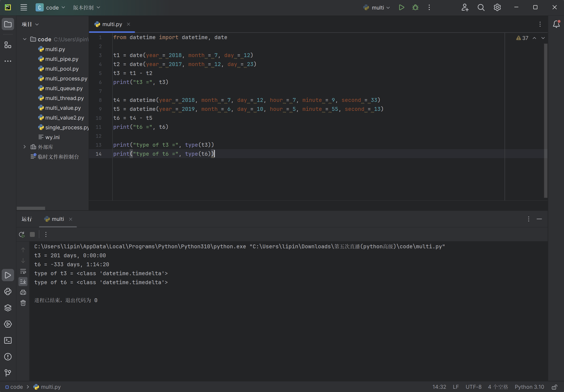Change LF line separator in status bar
The height and width of the screenshot is (392, 564).
coord(456,387)
